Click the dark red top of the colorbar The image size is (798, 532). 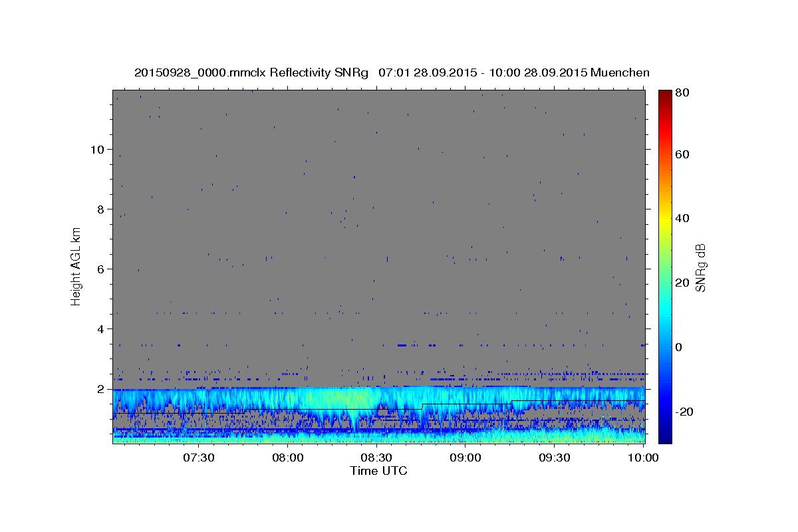pyautogui.click(x=665, y=96)
